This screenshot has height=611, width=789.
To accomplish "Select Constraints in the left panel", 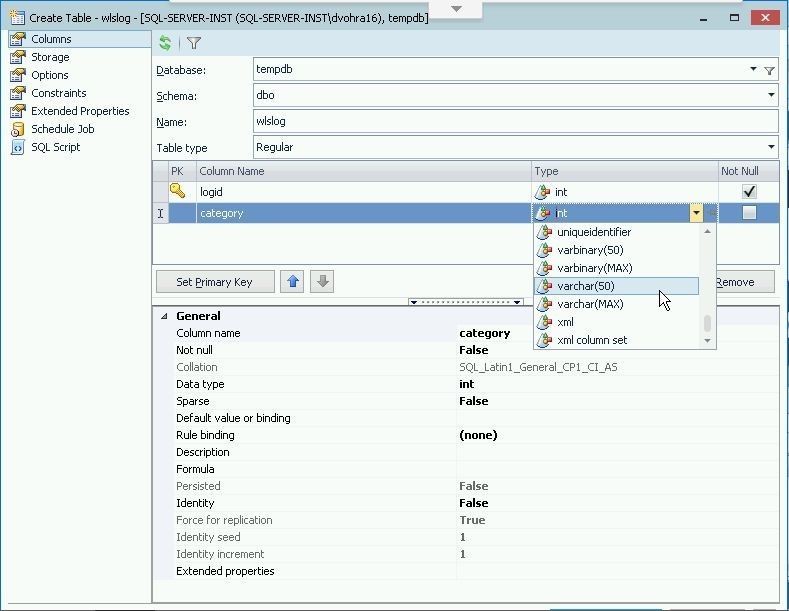I will pyautogui.click(x=58, y=93).
